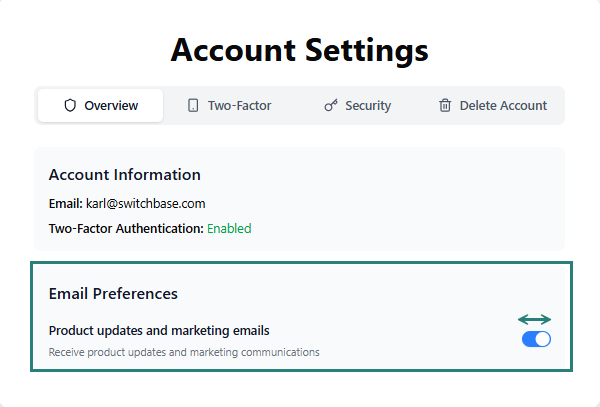Click the green Enabled status text
This screenshot has width=600, height=407.
point(229,228)
